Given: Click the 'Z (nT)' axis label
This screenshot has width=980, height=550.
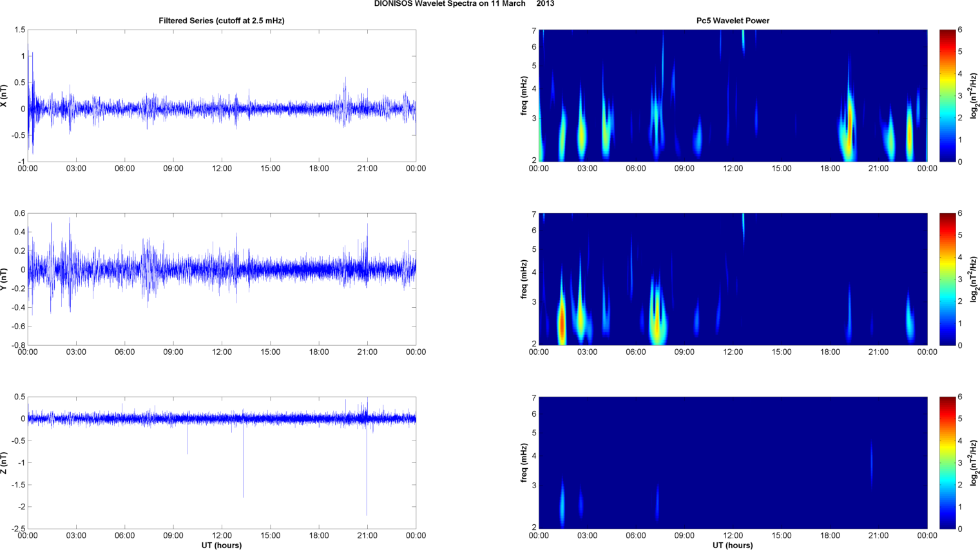Looking at the screenshot, I should pyautogui.click(x=4, y=463).
